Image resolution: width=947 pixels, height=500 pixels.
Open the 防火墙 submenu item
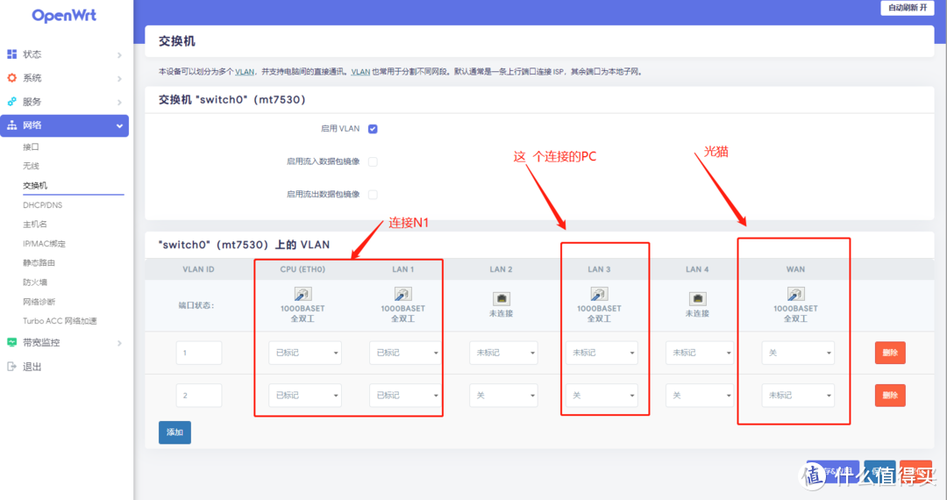pyautogui.click(x=35, y=282)
